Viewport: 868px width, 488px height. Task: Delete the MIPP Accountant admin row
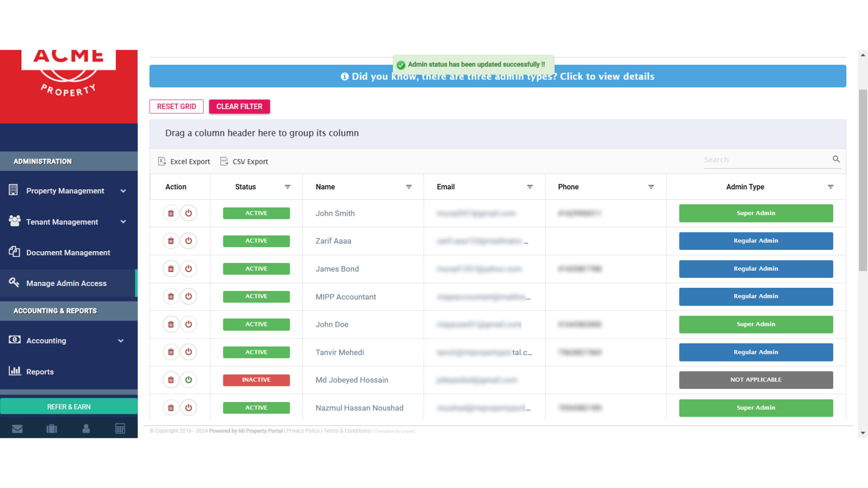tap(171, 296)
